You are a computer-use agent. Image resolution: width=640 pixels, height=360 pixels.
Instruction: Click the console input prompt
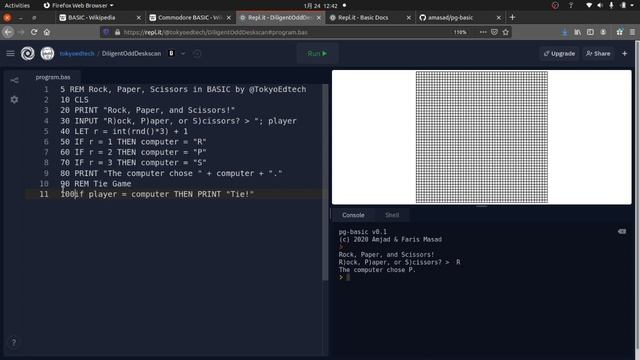click(348, 278)
